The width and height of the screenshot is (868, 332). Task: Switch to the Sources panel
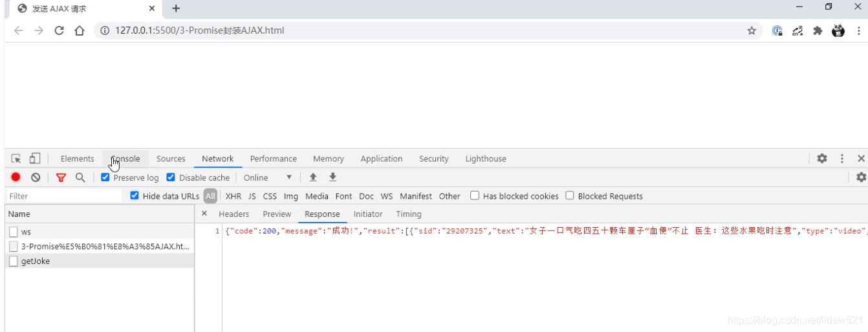[171, 159]
